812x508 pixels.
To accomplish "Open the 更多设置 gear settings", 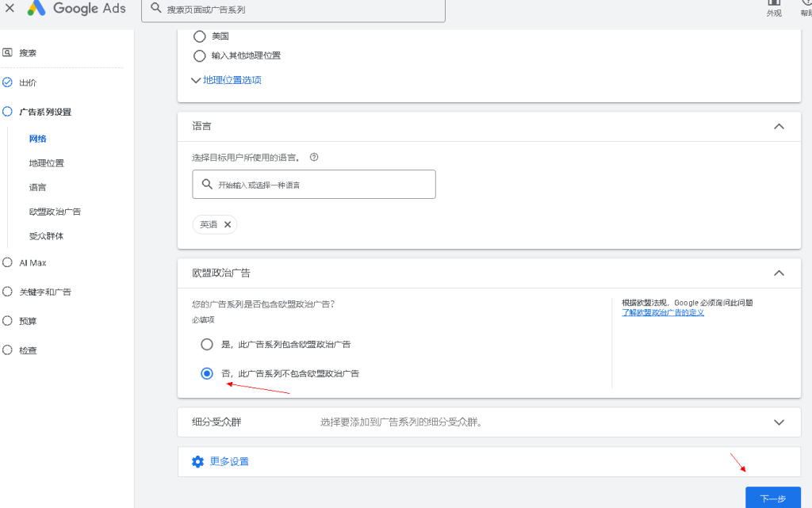I will click(197, 461).
